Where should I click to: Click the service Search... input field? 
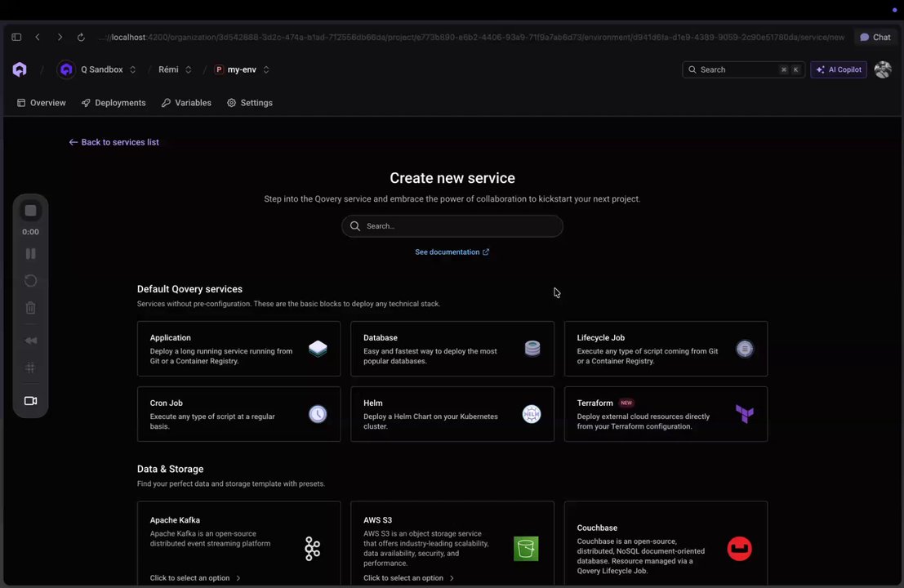point(452,226)
